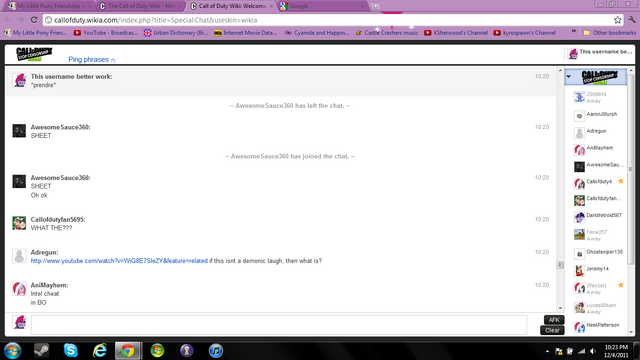Screen dimensions: 640x360
Task: Open the Other bookmarks folder
Action: pos(609,33)
